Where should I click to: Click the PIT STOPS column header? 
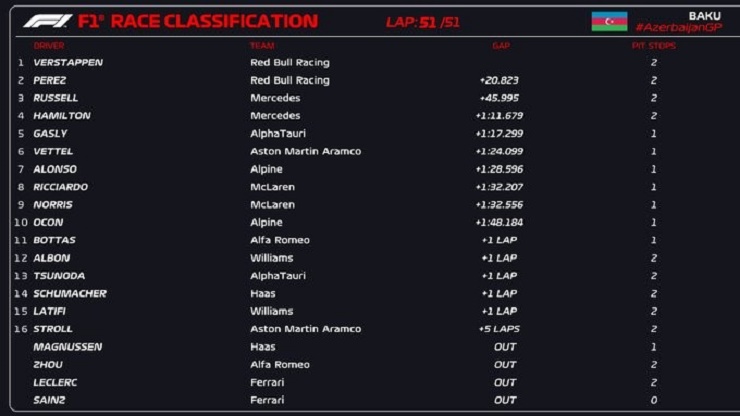[653, 45]
